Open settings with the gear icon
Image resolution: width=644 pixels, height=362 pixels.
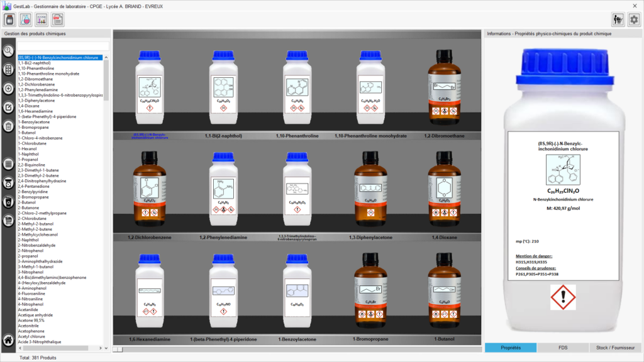point(633,19)
